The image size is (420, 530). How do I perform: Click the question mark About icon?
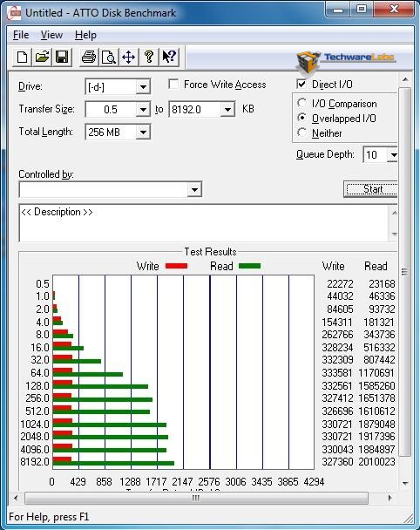coord(149,57)
